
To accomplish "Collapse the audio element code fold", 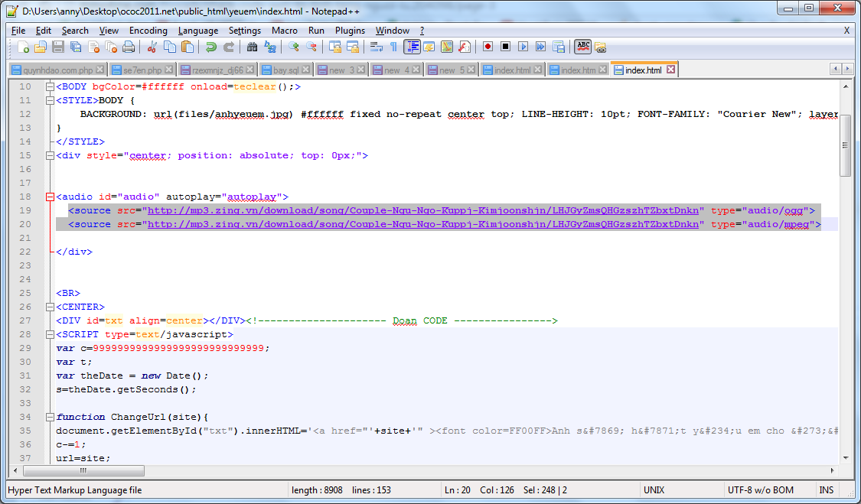I will [50, 197].
